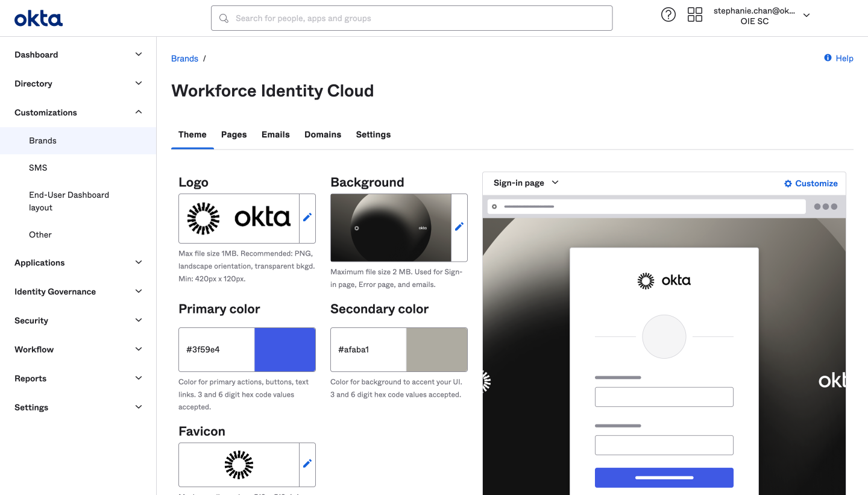The image size is (868, 495).
Task: Click the blue Help info icon
Action: point(828,58)
